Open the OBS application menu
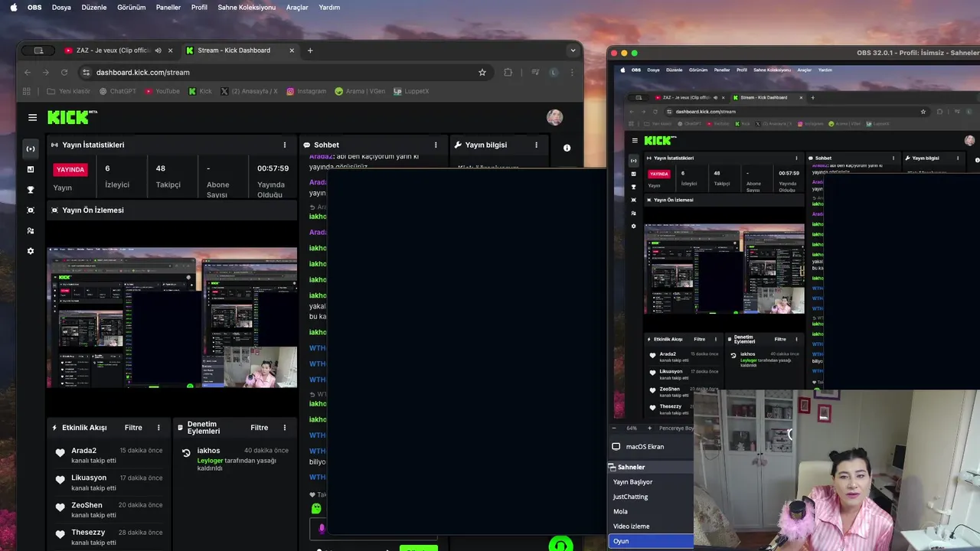The image size is (980, 551). [34, 7]
